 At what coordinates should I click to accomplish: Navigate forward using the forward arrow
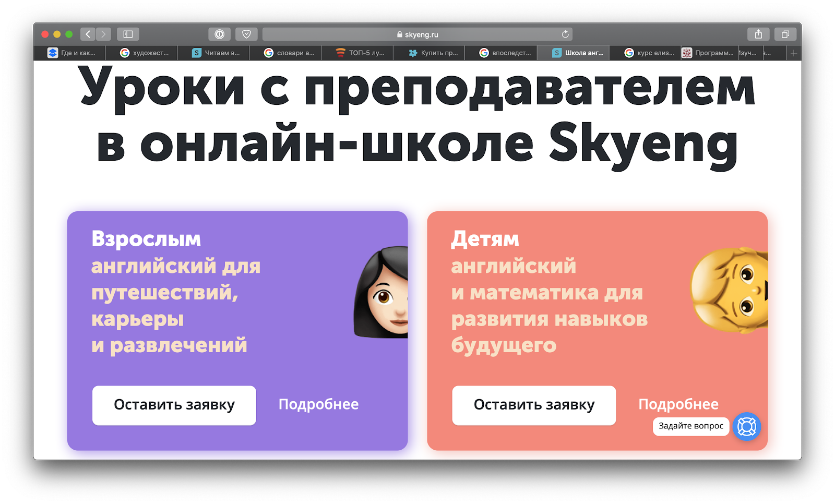(103, 34)
